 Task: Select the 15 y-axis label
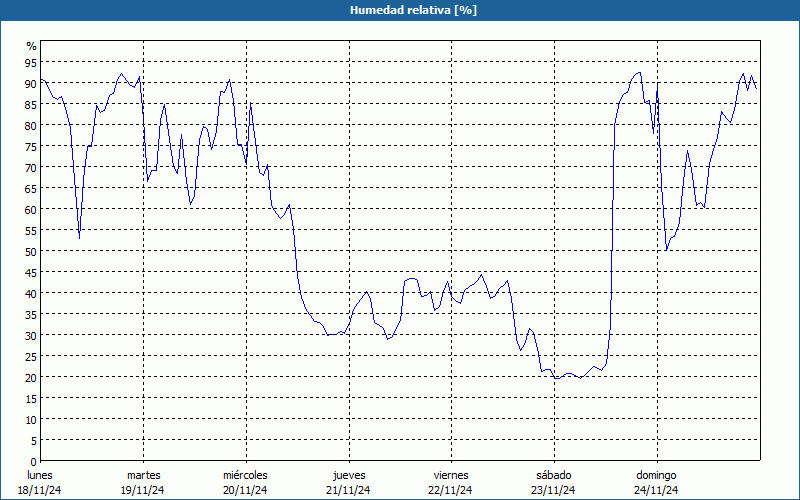pyautogui.click(x=32, y=398)
